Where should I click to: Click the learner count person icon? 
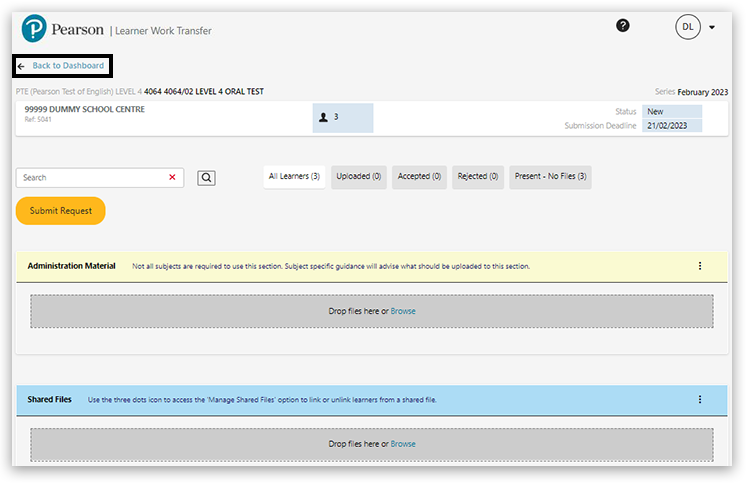(323, 117)
